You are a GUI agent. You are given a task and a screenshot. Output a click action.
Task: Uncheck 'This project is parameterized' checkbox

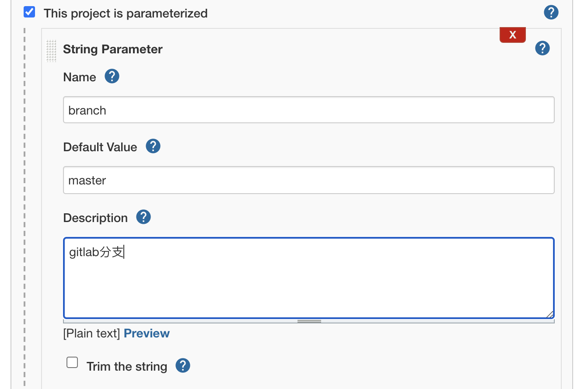pyautogui.click(x=29, y=12)
